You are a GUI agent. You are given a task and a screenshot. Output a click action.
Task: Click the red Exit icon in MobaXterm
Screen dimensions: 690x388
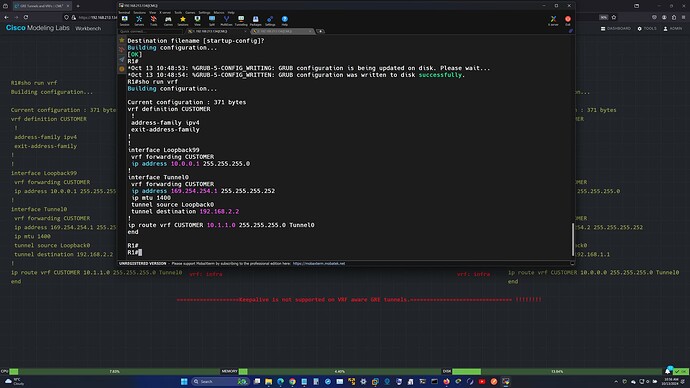pyautogui.click(x=568, y=21)
